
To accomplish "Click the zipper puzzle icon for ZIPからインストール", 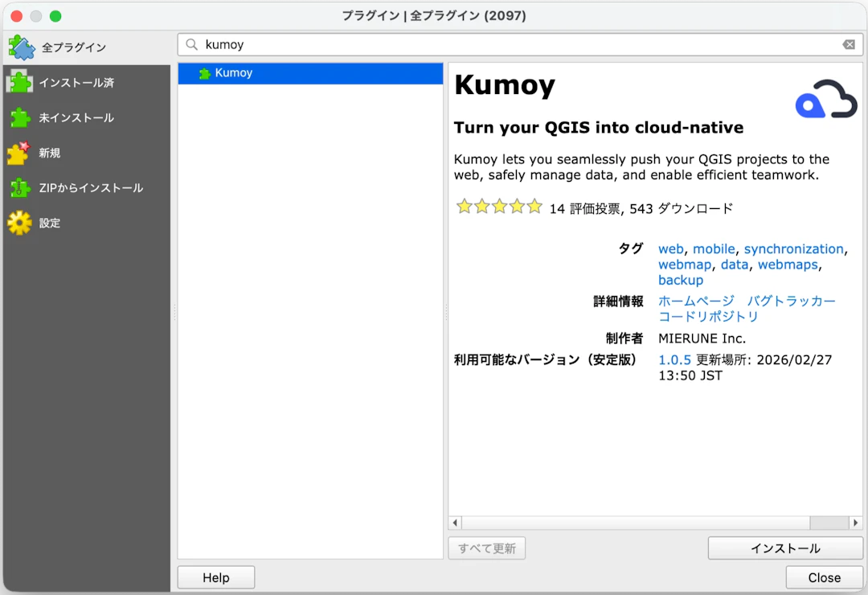I will (x=20, y=188).
